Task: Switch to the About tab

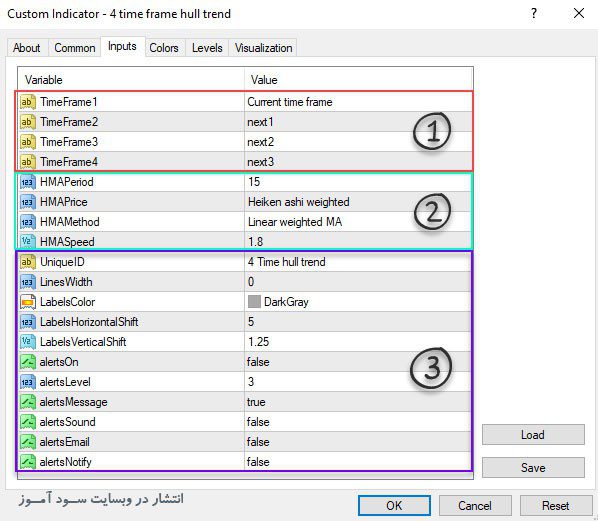Action: (26, 48)
